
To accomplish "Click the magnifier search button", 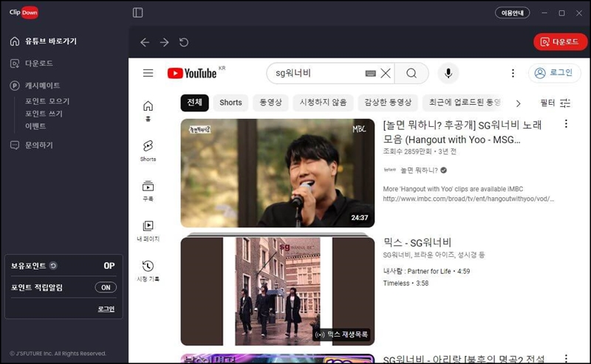I will point(411,73).
